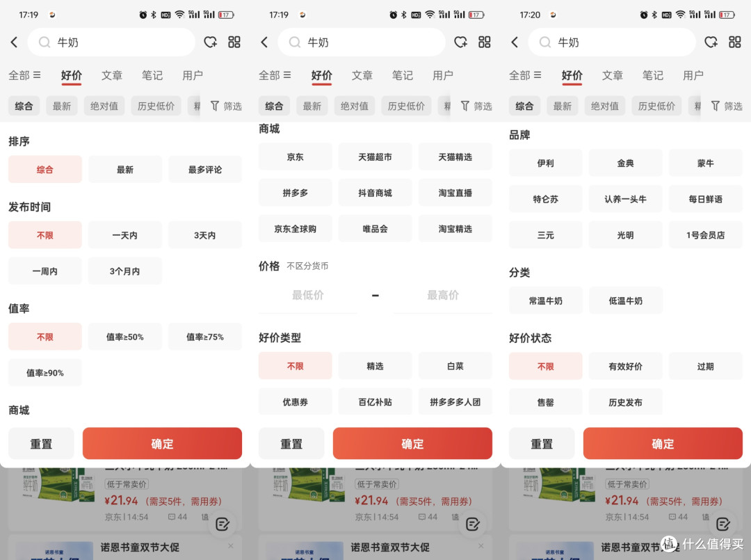
Task: Open the four-square grid icon on the right screen
Action: (735, 42)
